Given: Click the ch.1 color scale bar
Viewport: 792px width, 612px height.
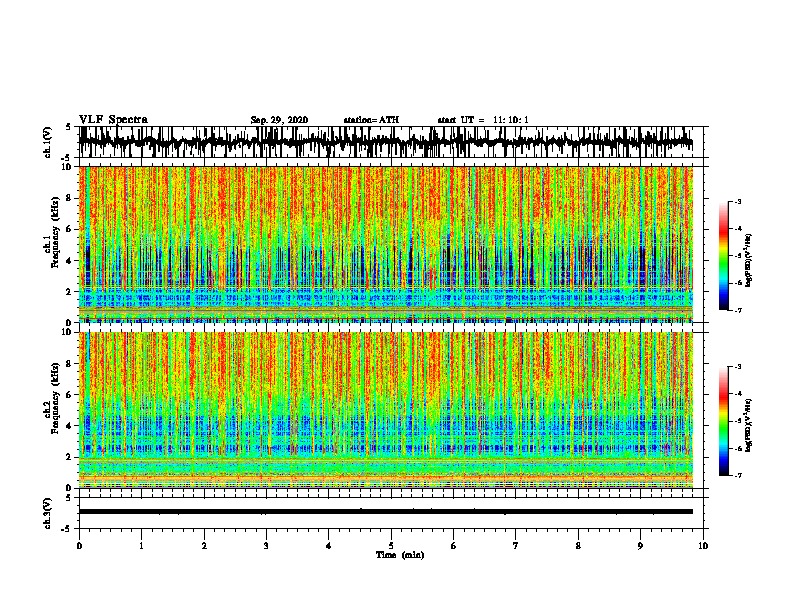Looking at the screenshot, I should click(723, 255).
